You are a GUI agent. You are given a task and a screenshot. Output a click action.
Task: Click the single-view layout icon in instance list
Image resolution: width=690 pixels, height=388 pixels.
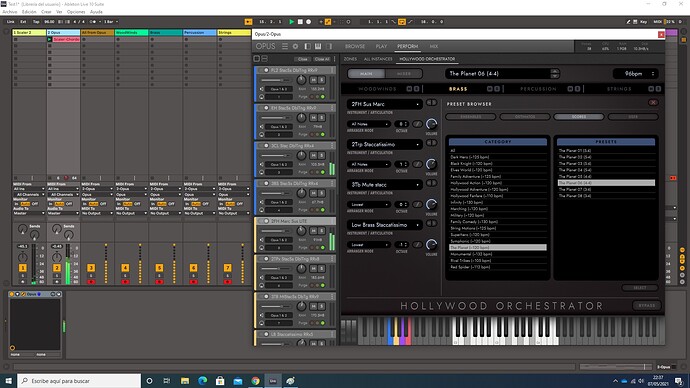click(x=257, y=59)
